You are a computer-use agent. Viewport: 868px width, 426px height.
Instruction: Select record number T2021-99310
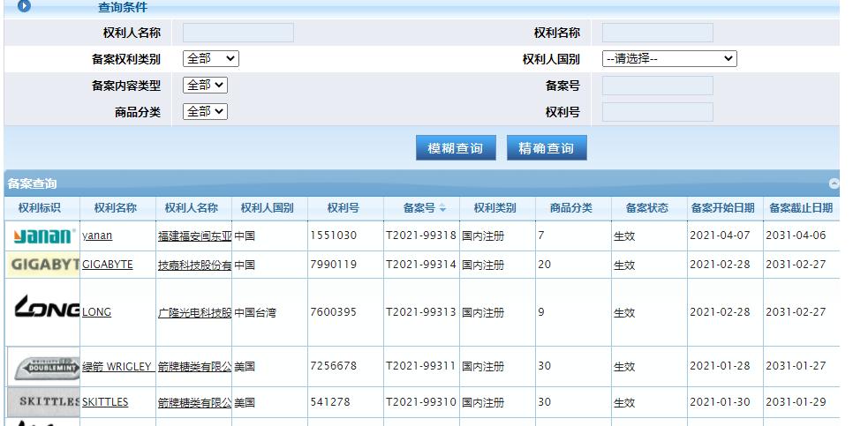pos(421,402)
